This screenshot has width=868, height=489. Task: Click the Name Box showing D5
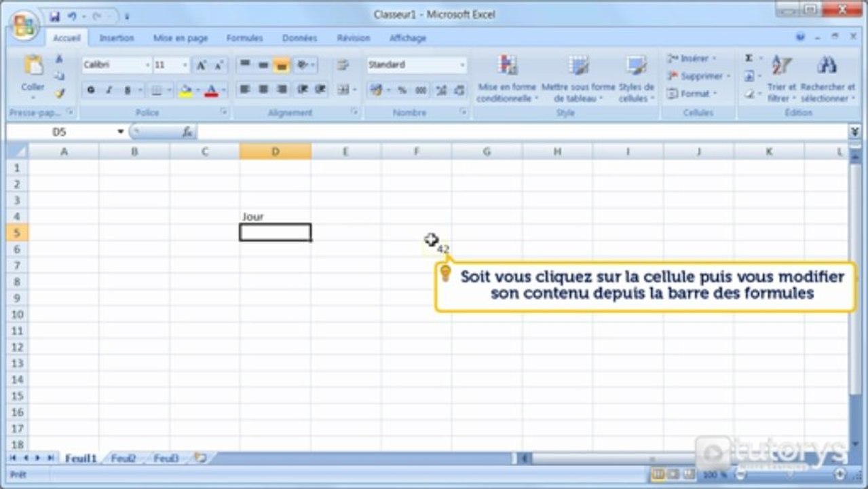tap(60, 132)
